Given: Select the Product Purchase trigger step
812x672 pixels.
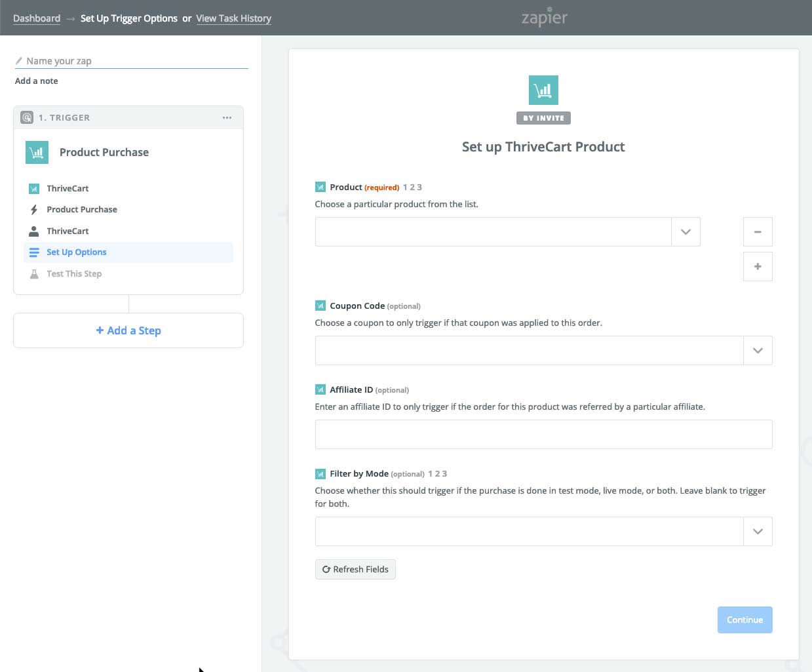Looking at the screenshot, I should (128, 210).
